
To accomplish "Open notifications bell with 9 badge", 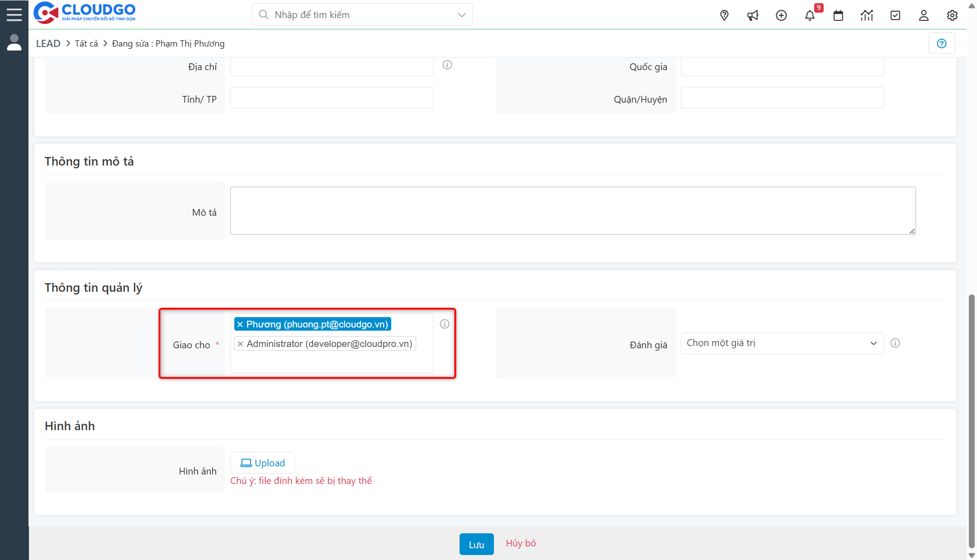I will click(x=810, y=15).
